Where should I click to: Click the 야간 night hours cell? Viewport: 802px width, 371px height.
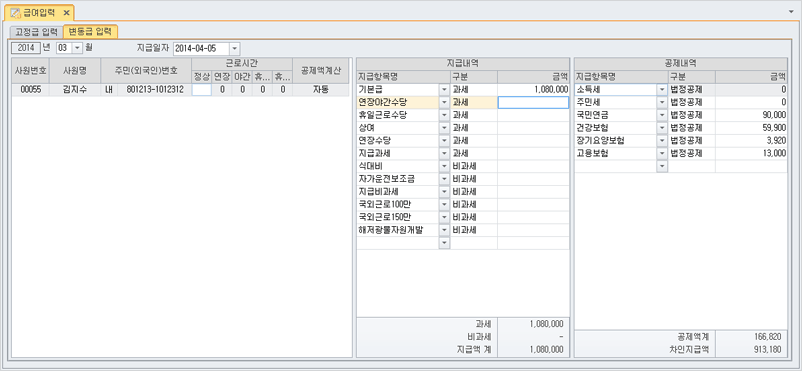[x=241, y=90]
